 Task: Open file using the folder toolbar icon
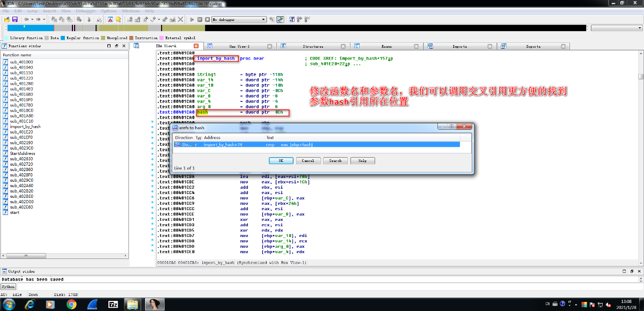tap(7, 19)
